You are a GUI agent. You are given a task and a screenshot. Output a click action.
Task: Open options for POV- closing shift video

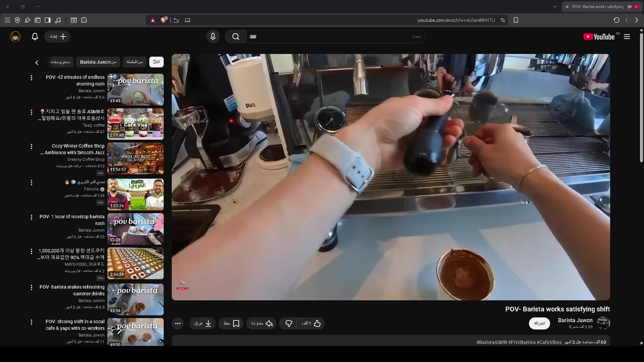tap(31, 322)
